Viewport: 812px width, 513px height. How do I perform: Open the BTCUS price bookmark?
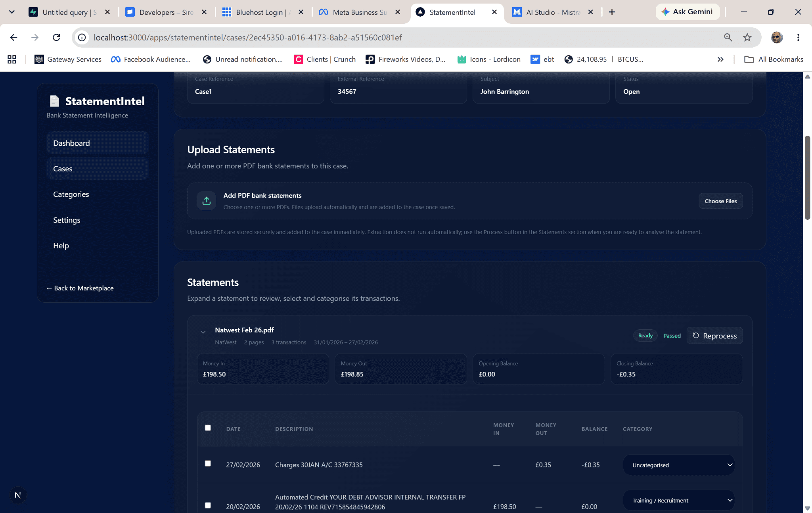(604, 59)
